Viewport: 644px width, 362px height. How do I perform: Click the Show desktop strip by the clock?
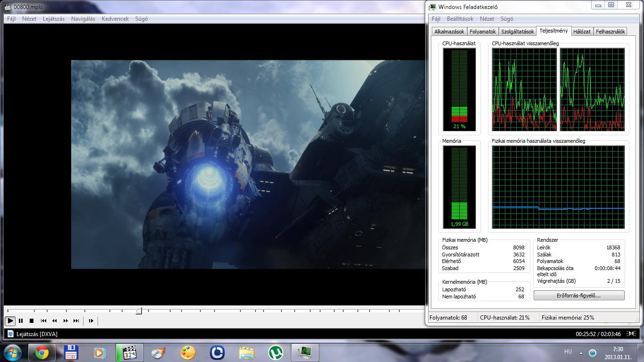641,353
